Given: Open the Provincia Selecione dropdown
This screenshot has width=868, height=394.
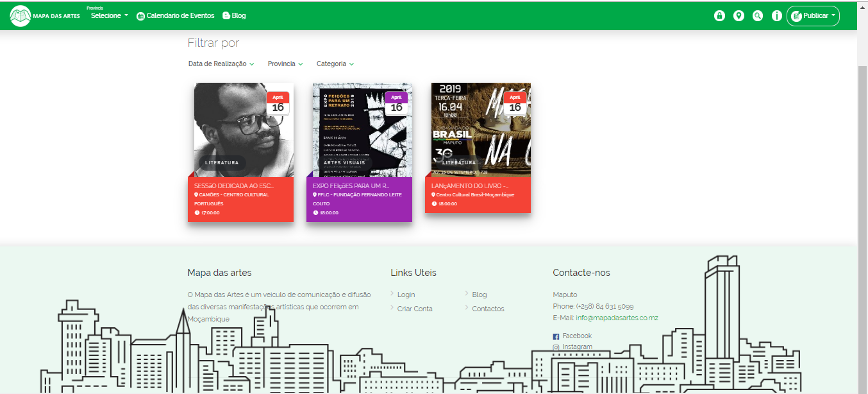Looking at the screenshot, I should (x=109, y=15).
